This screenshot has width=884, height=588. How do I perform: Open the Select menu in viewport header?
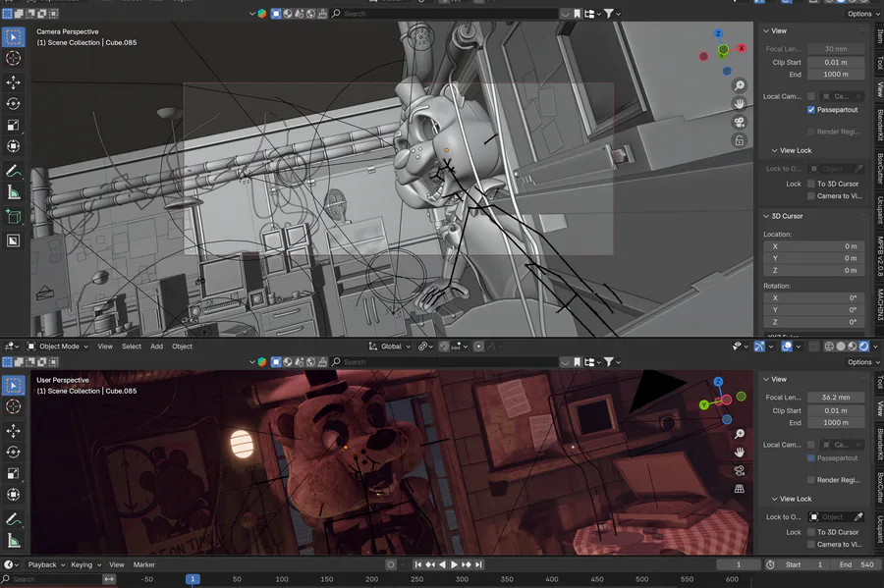(132, 347)
